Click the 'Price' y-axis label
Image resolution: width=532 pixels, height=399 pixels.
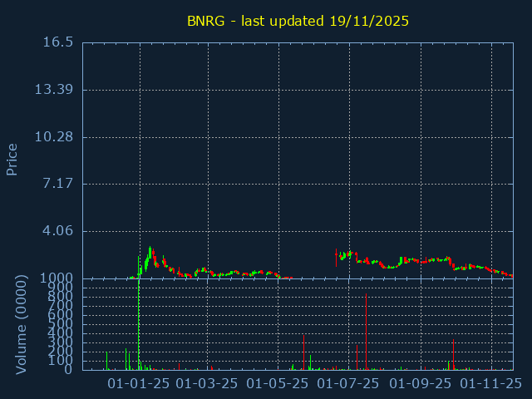coord(12,159)
